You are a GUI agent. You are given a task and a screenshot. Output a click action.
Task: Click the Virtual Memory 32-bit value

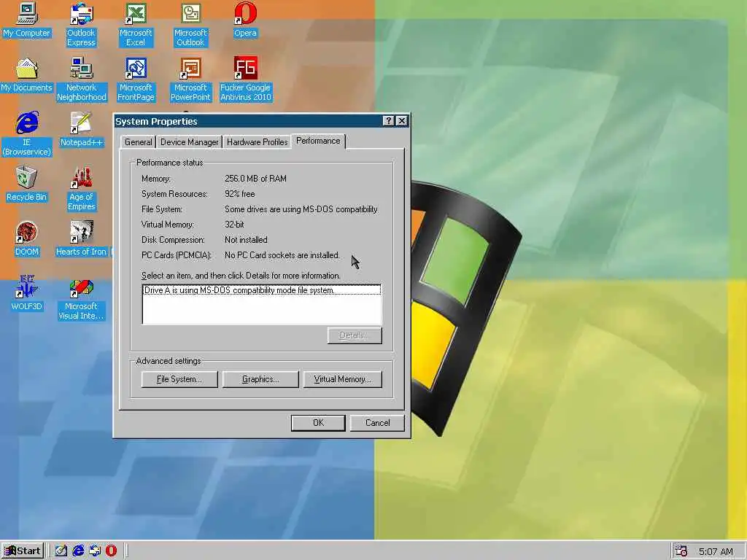pyautogui.click(x=234, y=225)
